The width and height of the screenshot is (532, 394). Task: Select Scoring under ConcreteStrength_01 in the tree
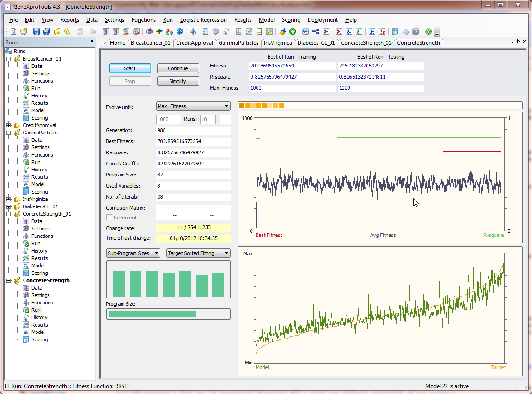tap(39, 273)
